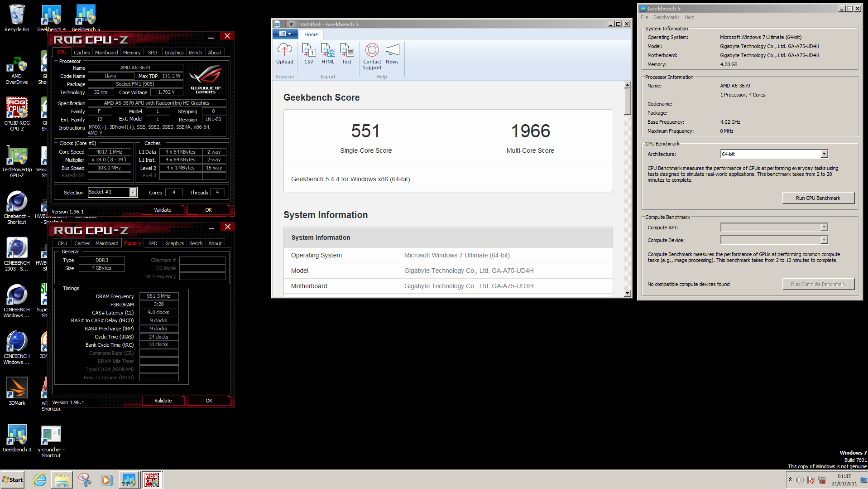Open SPD tab in lower CPU-Z window
The height and width of the screenshot is (489, 868).
153,243
